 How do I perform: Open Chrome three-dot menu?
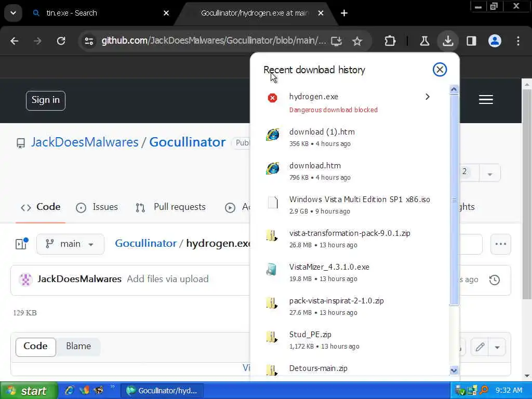(x=518, y=41)
